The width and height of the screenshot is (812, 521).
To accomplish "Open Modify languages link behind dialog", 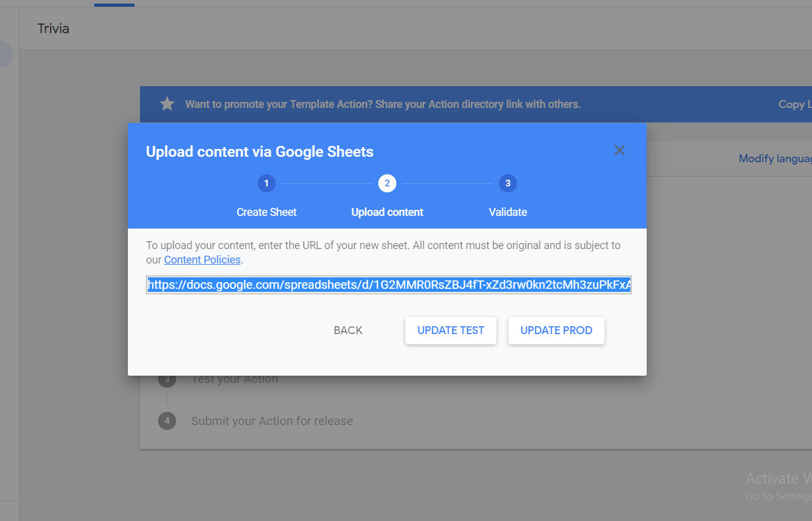I will pos(775,159).
